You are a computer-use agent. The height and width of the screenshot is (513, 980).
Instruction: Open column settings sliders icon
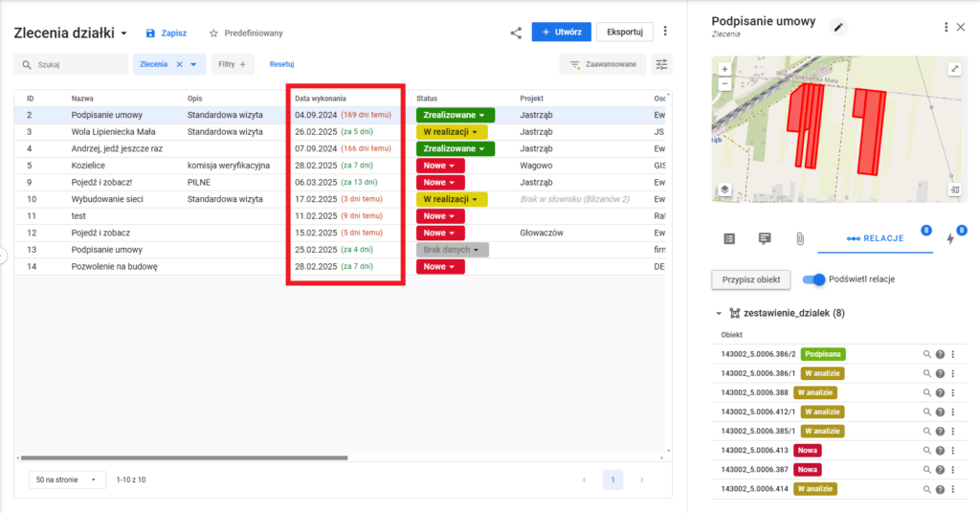[661, 64]
